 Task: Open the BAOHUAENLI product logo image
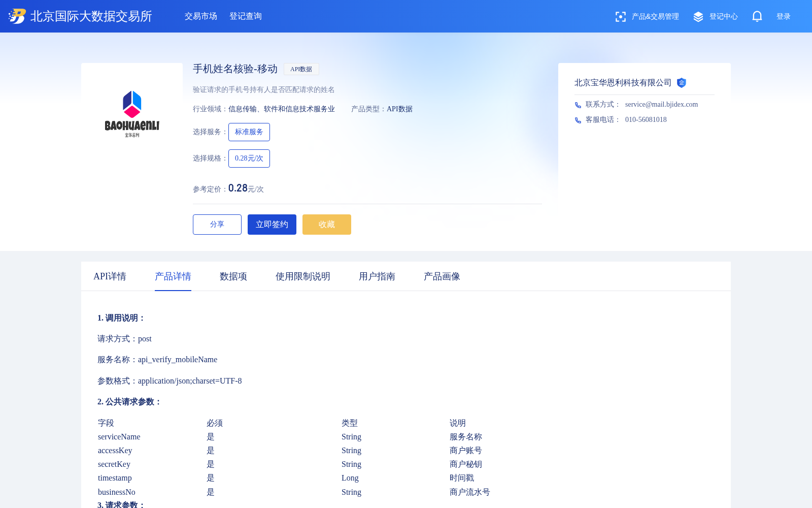coord(132,114)
